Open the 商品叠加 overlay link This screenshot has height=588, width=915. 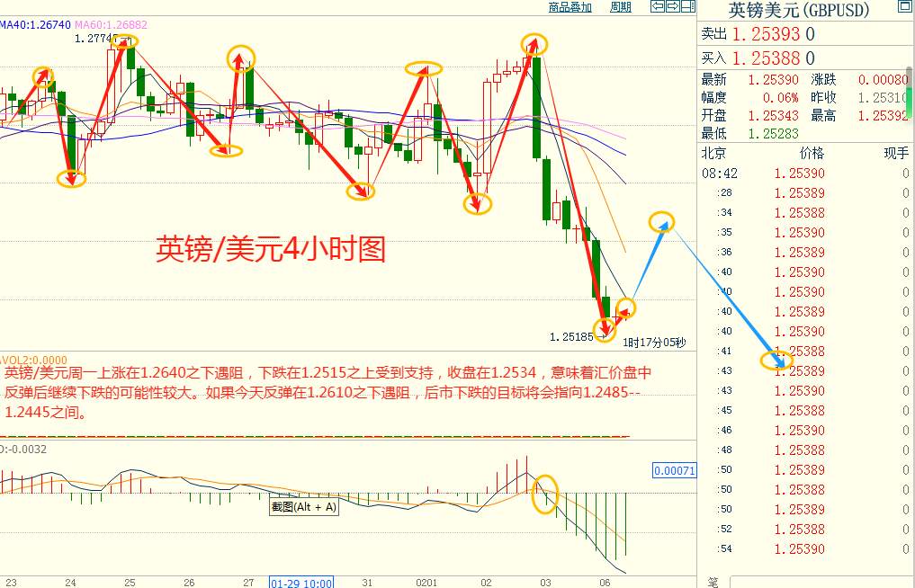pos(570,7)
